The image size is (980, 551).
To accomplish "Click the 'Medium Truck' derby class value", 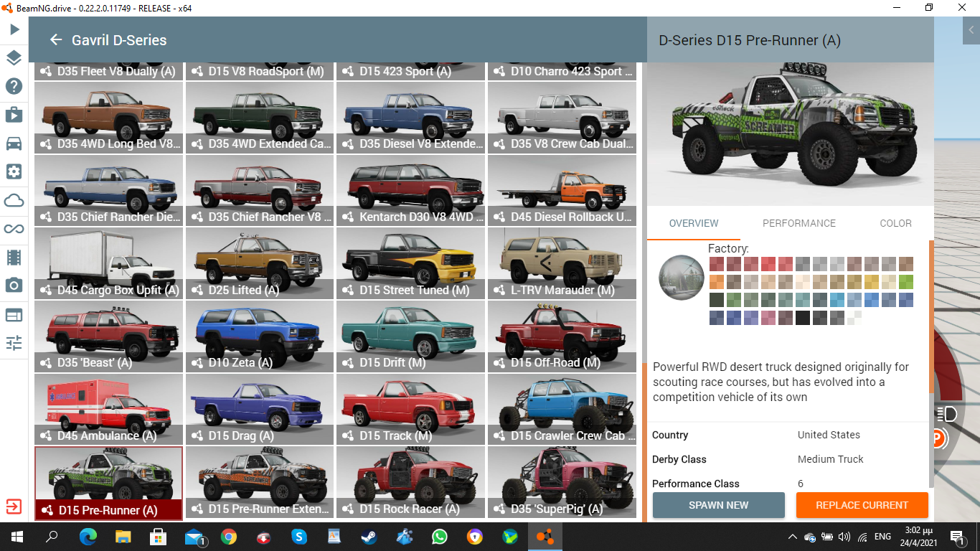I will tap(831, 459).
